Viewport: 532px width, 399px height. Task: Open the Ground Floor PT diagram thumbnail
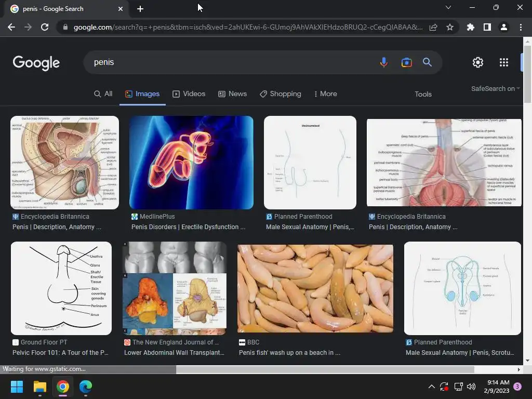[61, 288]
